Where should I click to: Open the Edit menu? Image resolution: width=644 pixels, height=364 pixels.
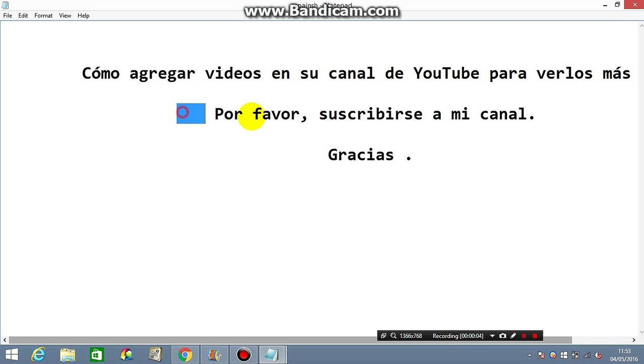23,16
